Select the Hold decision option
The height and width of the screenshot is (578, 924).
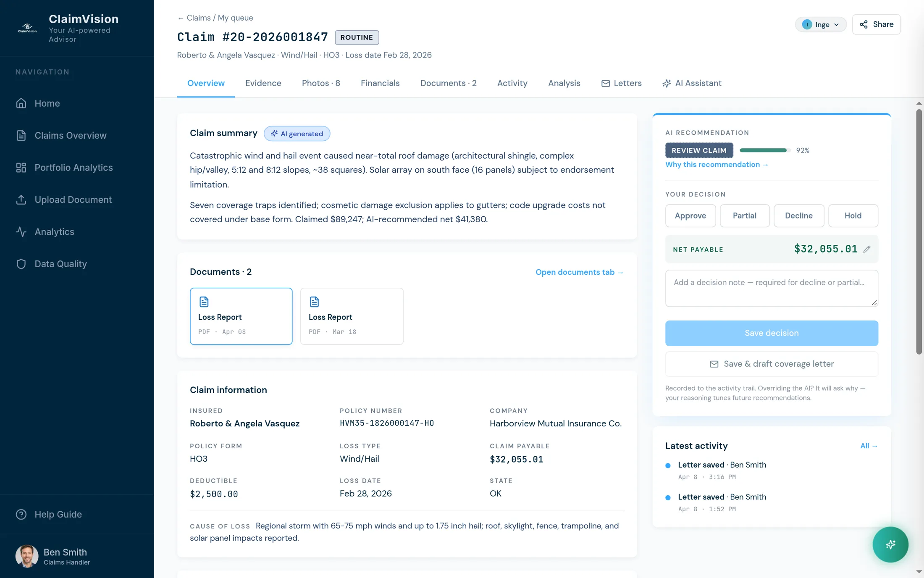[x=853, y=215]
